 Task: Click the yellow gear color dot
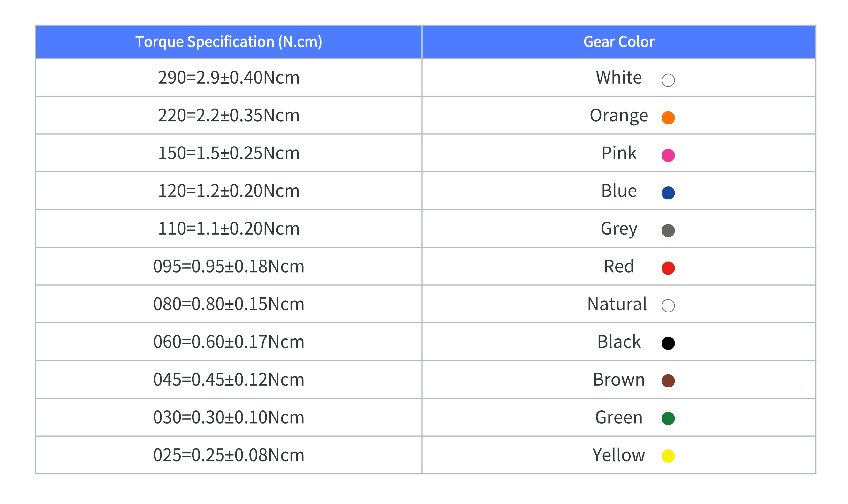tap(668, 456)
